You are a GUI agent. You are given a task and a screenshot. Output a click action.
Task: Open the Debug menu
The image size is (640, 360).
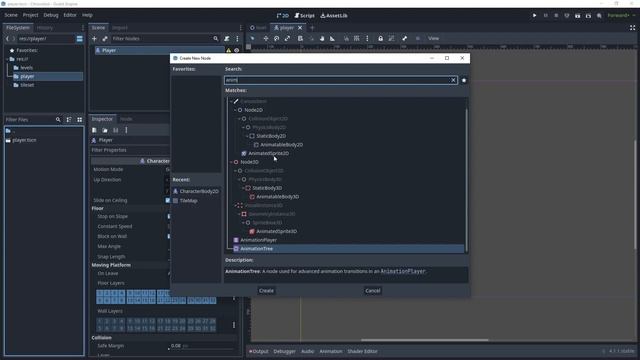coord(51,15)
